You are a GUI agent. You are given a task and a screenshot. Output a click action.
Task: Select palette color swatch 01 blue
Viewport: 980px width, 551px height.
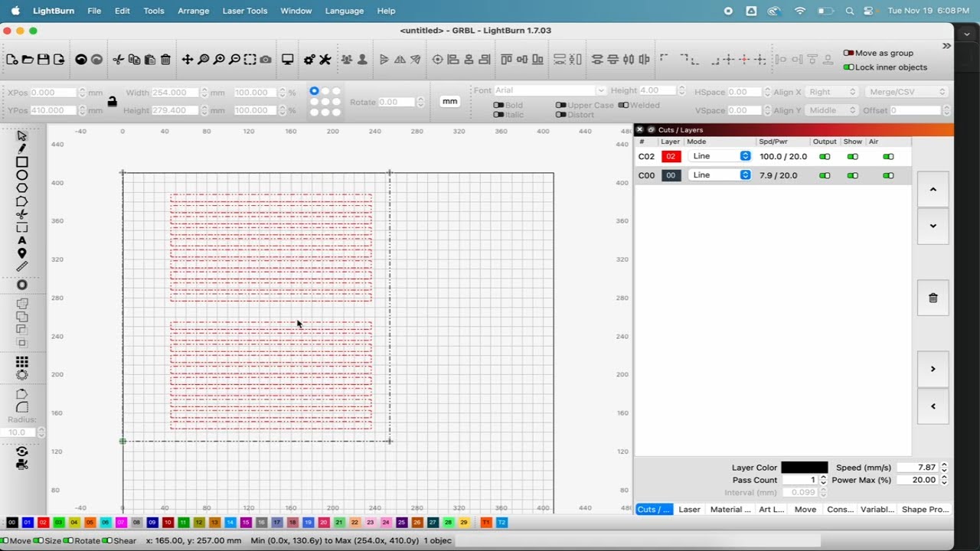coord(28,523)
